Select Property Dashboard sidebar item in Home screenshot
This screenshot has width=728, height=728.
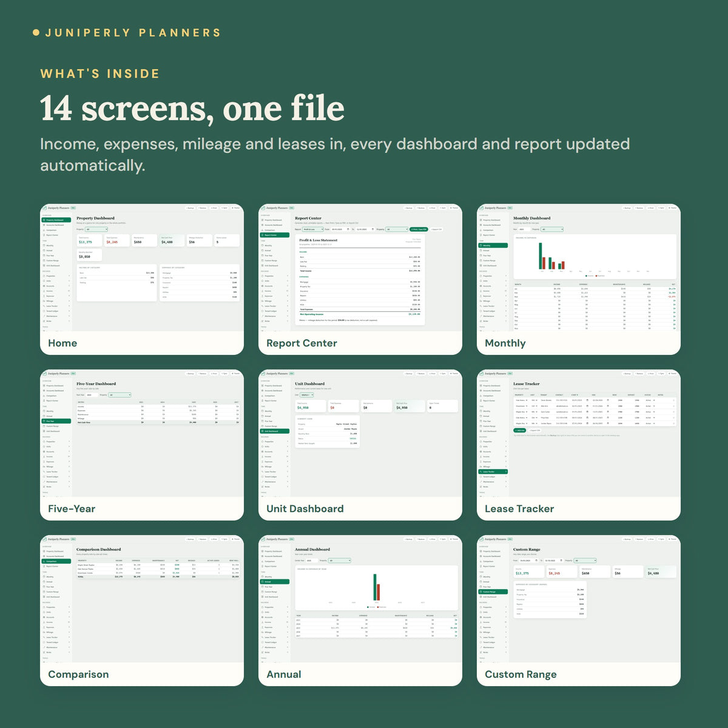(x=56, y=220)
